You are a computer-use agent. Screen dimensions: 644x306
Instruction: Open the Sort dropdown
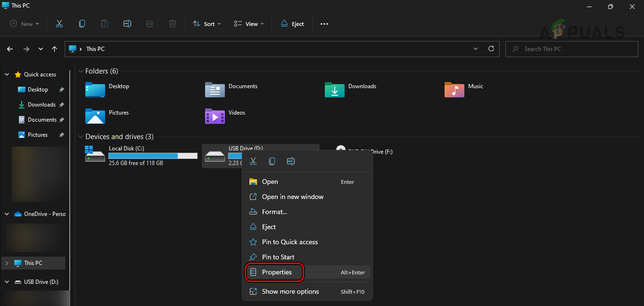click(x=206, y=24)
